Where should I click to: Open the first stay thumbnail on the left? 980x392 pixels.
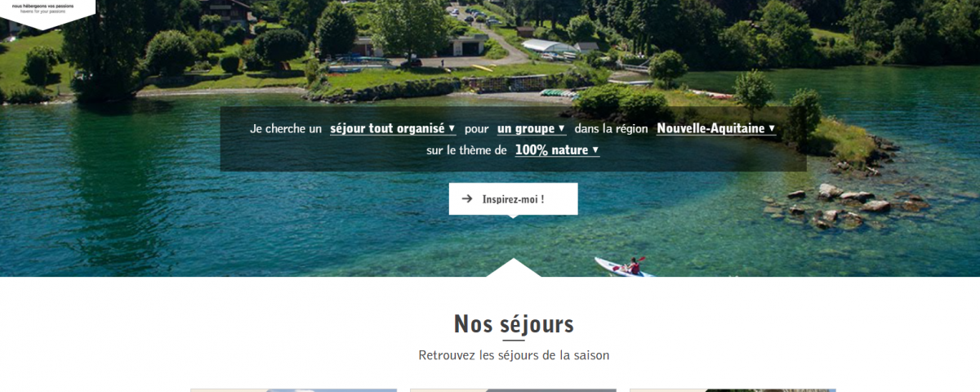coord(294,390)
